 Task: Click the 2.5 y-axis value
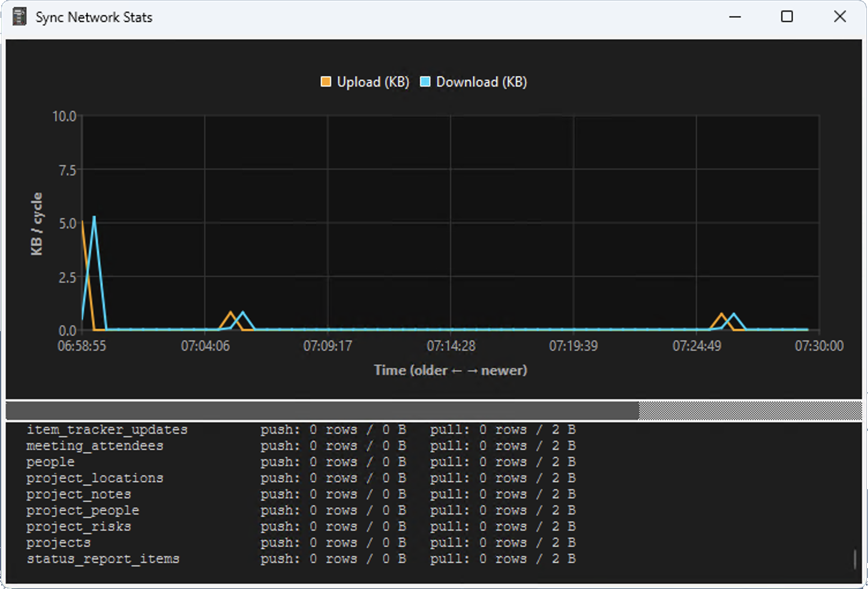point(68,277)
